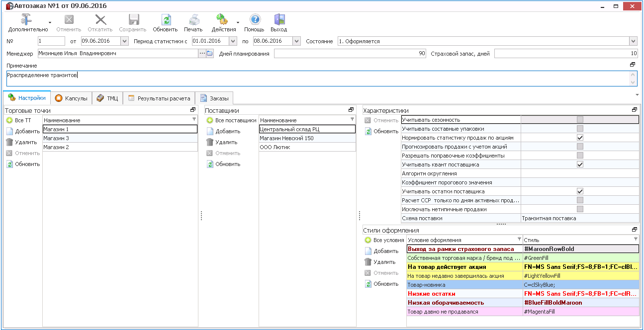Select the Товар-новинка style condition
This screenshot has height=330, width=644.
coord(522,285)
